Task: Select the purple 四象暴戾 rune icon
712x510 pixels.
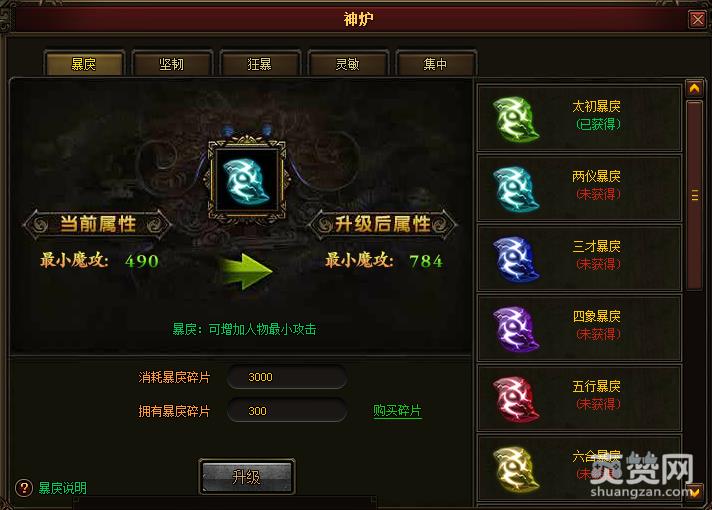Action: pos(516,329)
